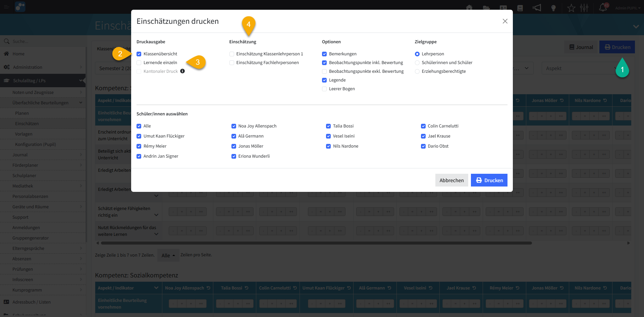This screenshot has width=644, height=317.
Task: Open Alle rows-per-page dropdown
Action: [168, 255]
